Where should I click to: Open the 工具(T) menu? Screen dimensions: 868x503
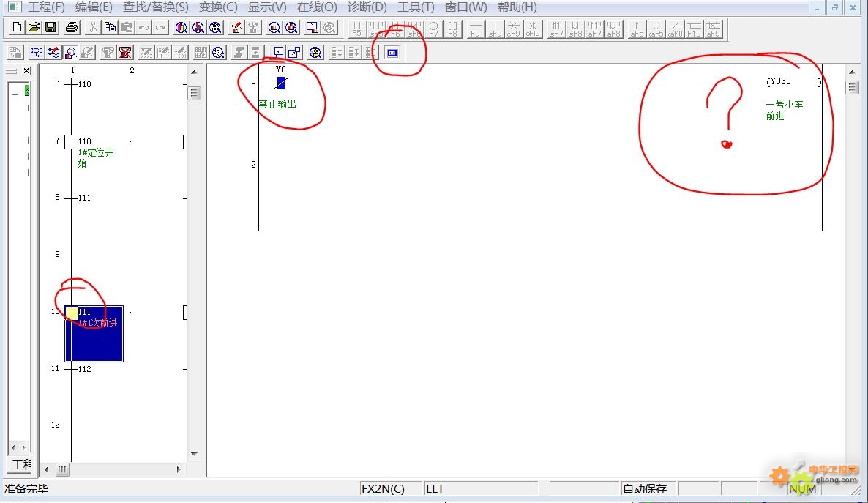(x=416, y=7)
